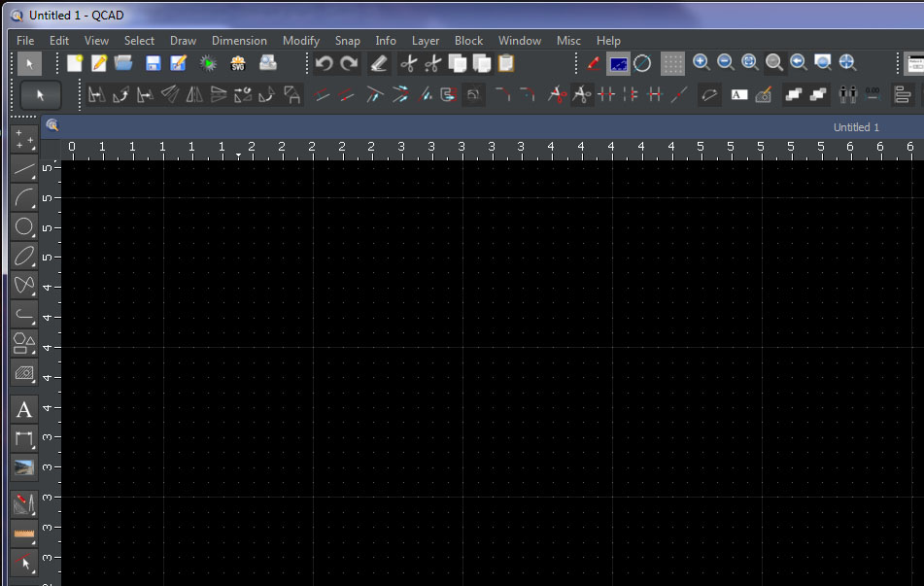Image resolution: width=924 pixels, height=586 pixels.
Task: Select the Round corner tool
Action: [x=528, y=94]
